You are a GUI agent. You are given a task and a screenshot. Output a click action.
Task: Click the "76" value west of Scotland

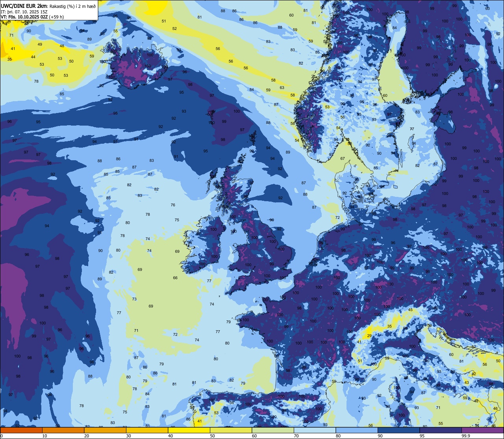tap(173, 205)
